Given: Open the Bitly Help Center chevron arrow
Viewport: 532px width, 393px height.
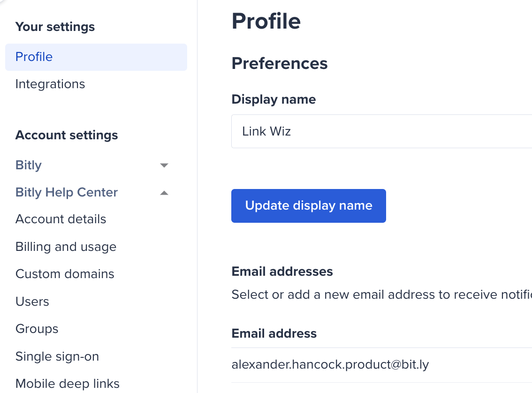Looking at the screenshot, I should tap(164, 192).
